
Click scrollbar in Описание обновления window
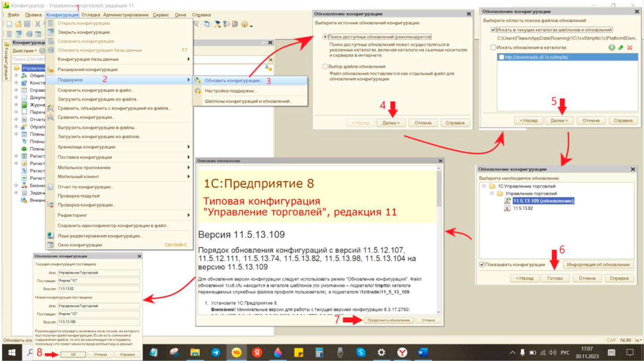[439, 189]
